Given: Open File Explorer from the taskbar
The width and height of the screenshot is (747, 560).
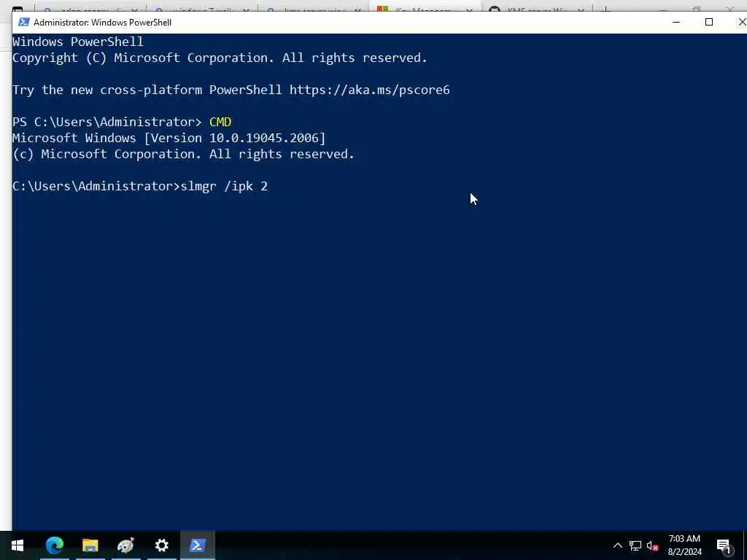Looking at the screenshot, I should point(90,545).
